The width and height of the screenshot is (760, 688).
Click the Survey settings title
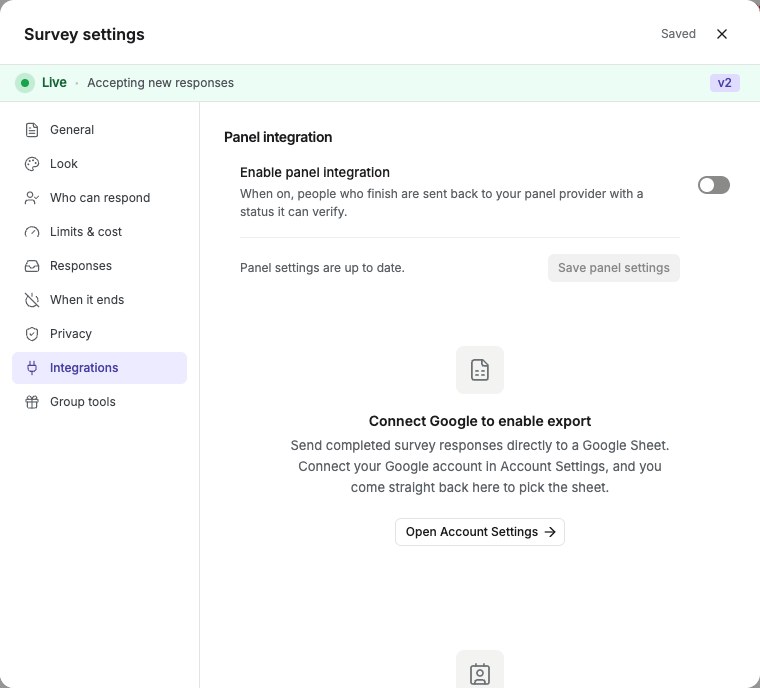point(84,34)
